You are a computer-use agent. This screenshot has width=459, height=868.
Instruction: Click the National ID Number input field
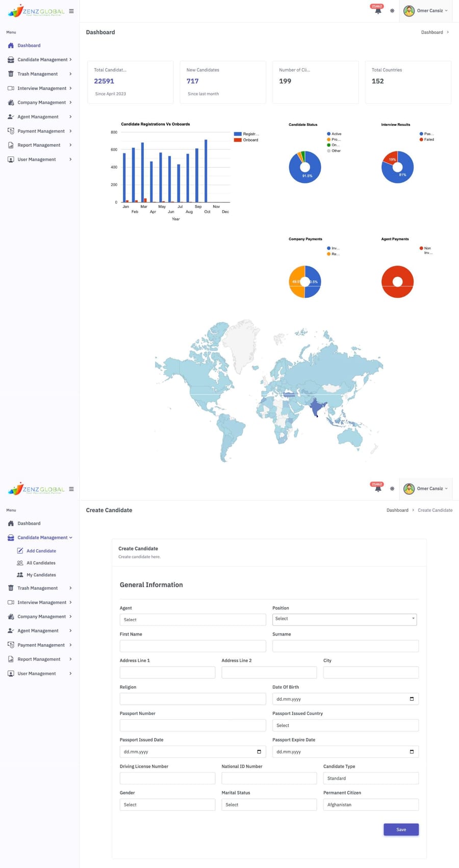(269, 778)
